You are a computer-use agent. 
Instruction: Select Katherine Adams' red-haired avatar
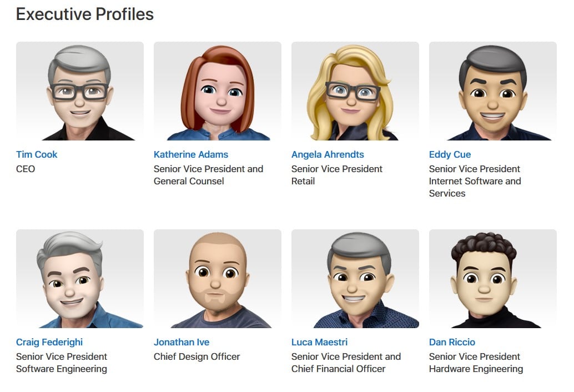pyautogui.click(x=218, y=91)
